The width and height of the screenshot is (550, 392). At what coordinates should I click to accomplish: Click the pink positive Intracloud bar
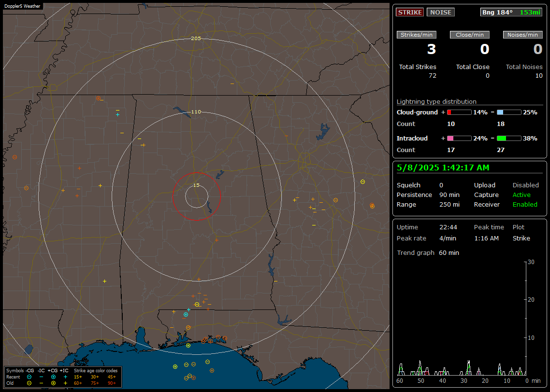459,139
